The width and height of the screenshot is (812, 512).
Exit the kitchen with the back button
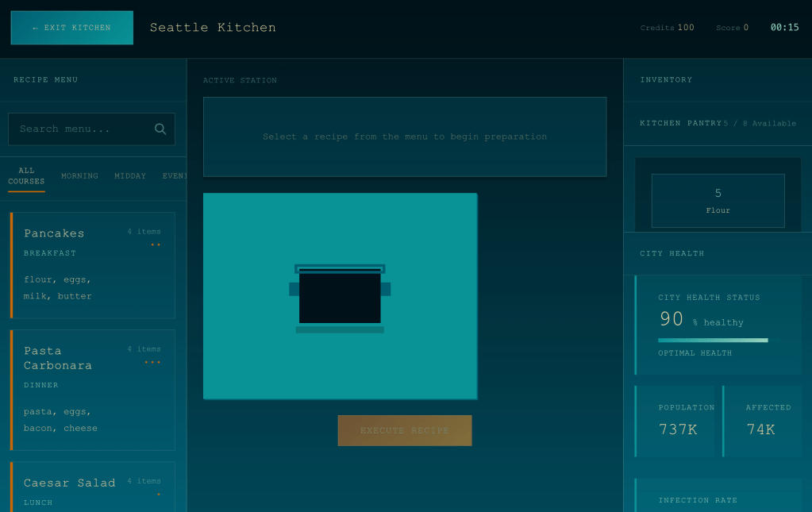tap(71, 28)
